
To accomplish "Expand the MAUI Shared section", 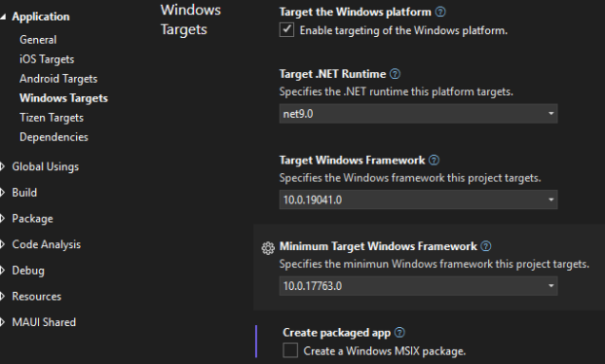I will [2, 322].
